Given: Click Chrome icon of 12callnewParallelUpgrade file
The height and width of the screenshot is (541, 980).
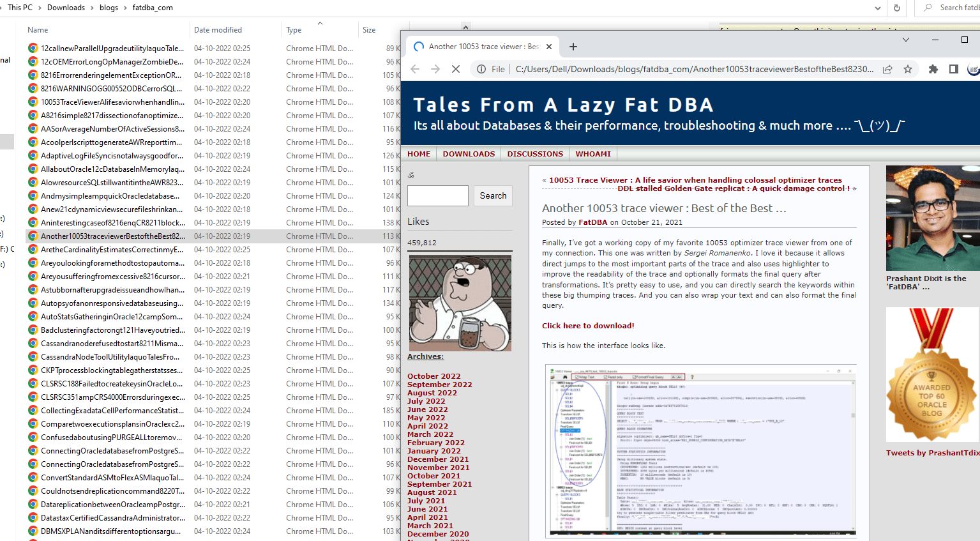Looking at the screenshot, I should (x=33, y=48).
